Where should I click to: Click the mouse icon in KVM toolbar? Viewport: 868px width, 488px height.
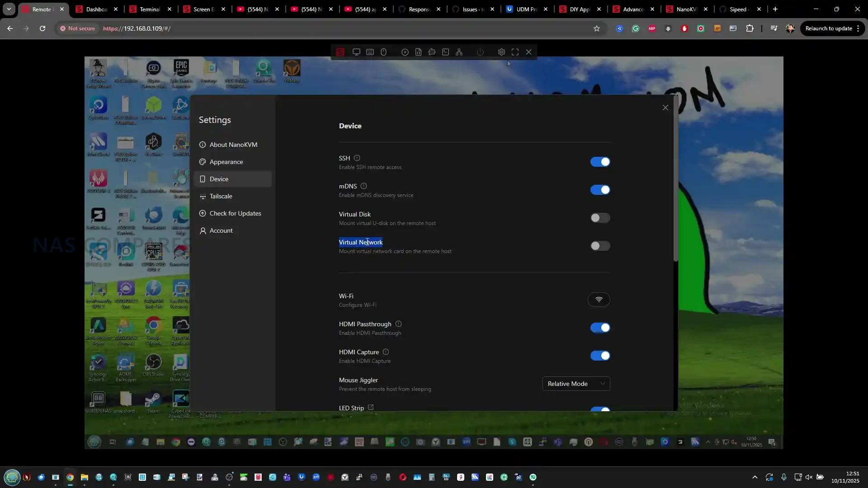point(383,52)
